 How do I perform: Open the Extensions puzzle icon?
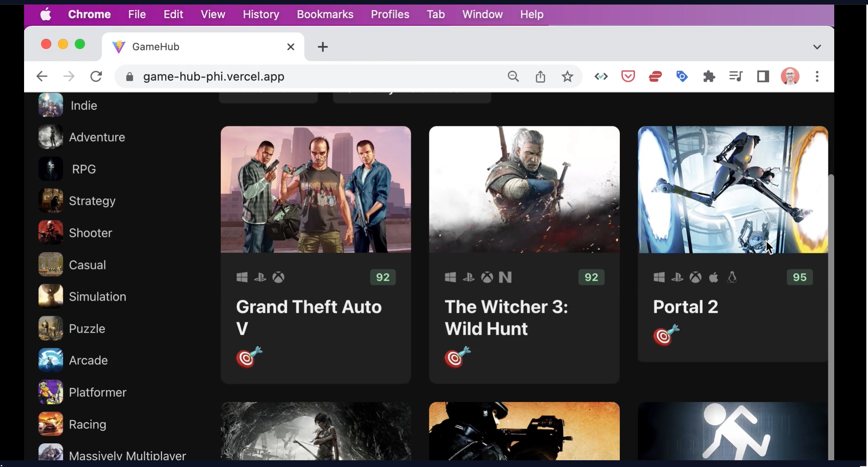(x=709, y=76)
